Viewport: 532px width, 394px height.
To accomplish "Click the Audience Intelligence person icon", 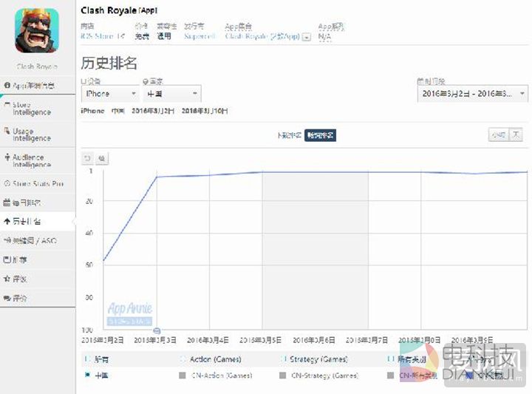I will tap(7, 157).
